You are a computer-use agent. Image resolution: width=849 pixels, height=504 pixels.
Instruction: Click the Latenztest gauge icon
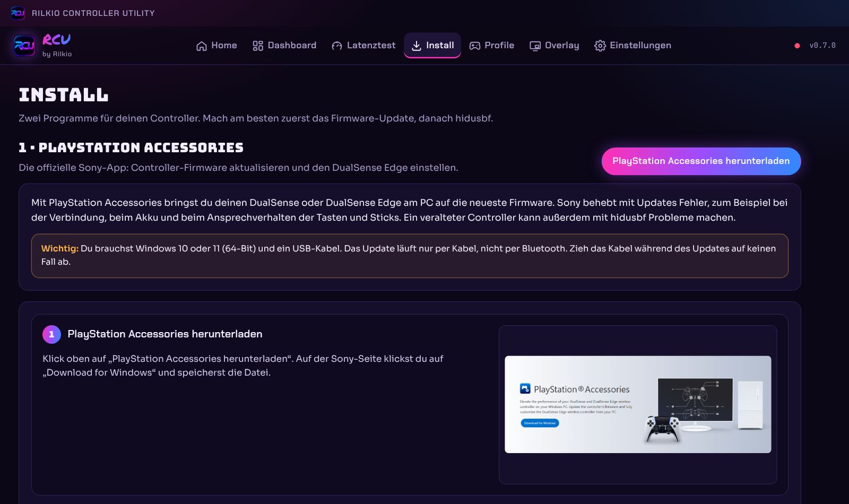click(337, 46)
